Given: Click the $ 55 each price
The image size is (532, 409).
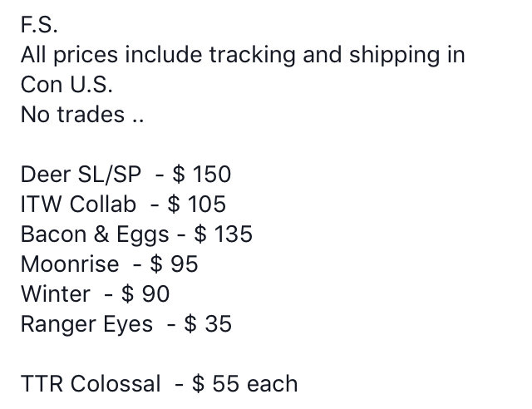Looking at the screenshot, I should coord(245,384).
